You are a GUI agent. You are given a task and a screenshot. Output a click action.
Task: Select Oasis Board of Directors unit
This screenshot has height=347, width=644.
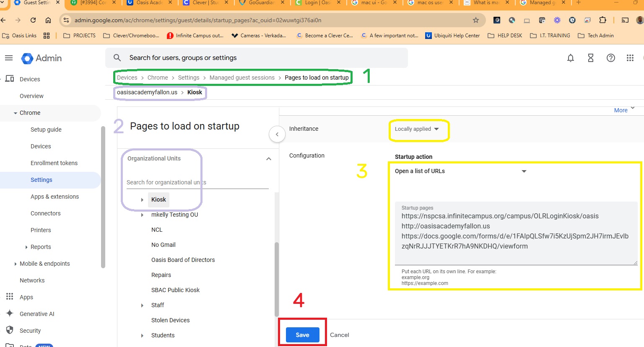183,260
